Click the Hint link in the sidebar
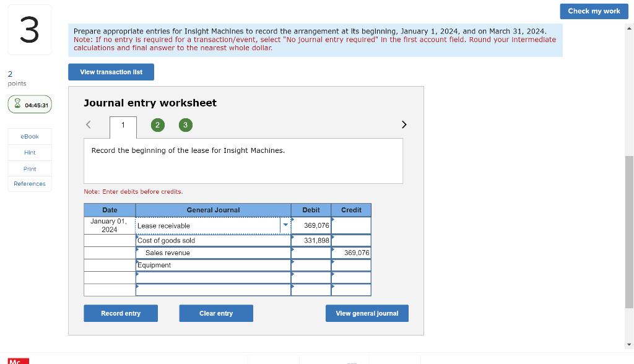 [x=29, y=152]
